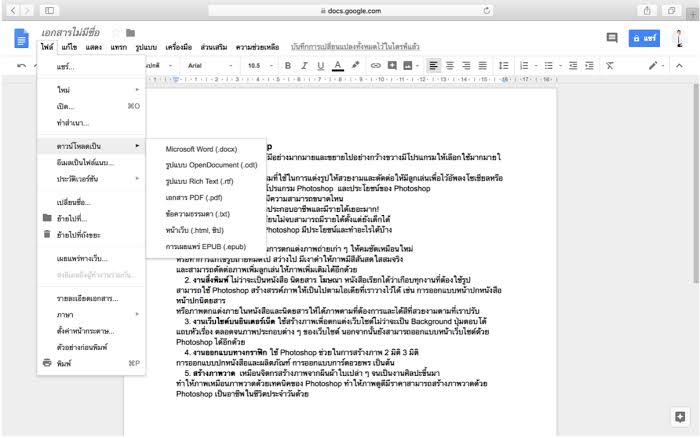Open the numbered list style arrow
The width and height of the screenshot is (700, 438).
(536, 66)
